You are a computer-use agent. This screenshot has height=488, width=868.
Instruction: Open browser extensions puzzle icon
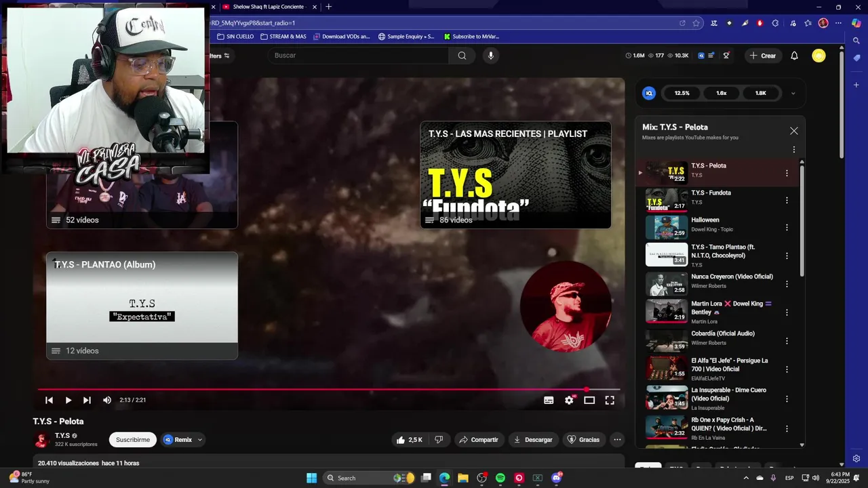(x=775, y=23)
